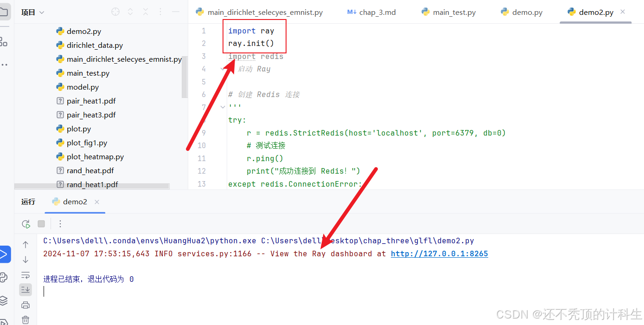The image size is (644, 325).
Task: Open the Ray dashboard link
Action: point(439,253)
